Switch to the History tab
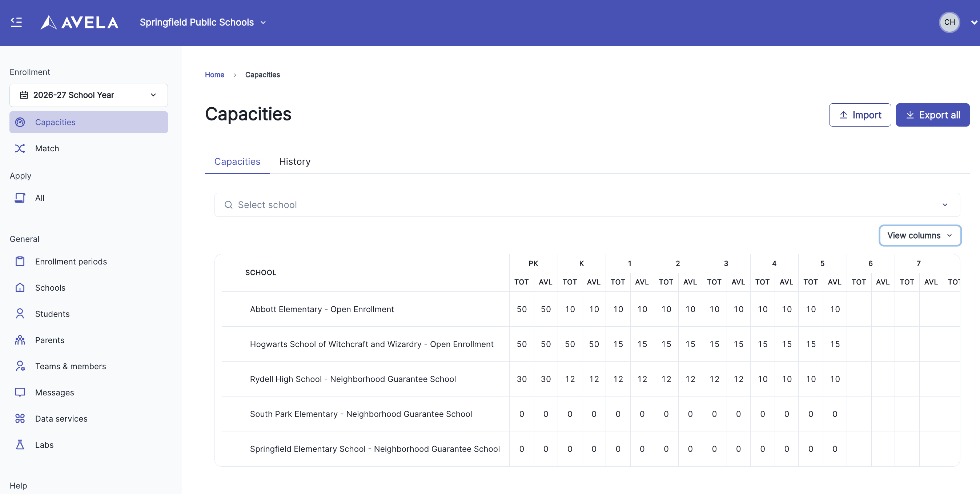Screen dimensions: 980x494 (294, 162)
